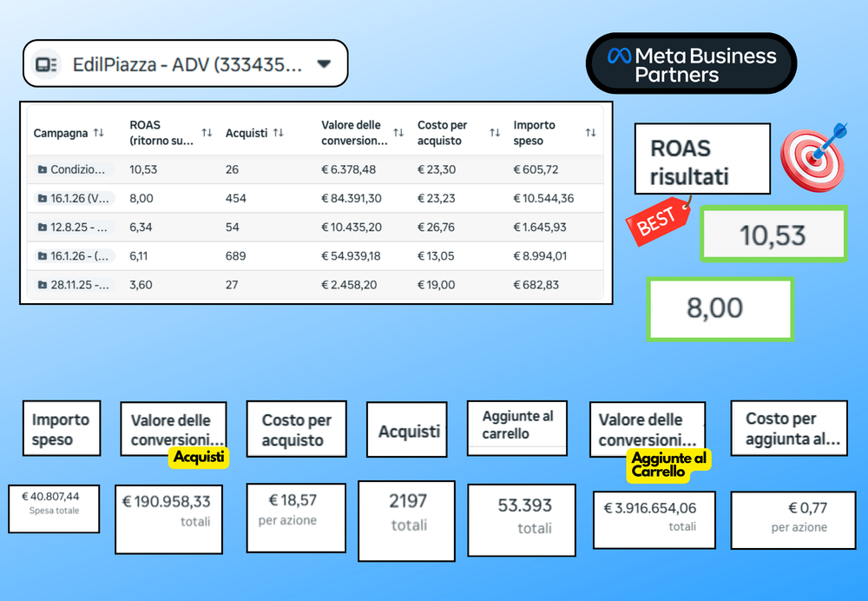Open the 28.11.25 -... campaign name
The height and width of the screenshot is (601, 868).
click(80, 285)
